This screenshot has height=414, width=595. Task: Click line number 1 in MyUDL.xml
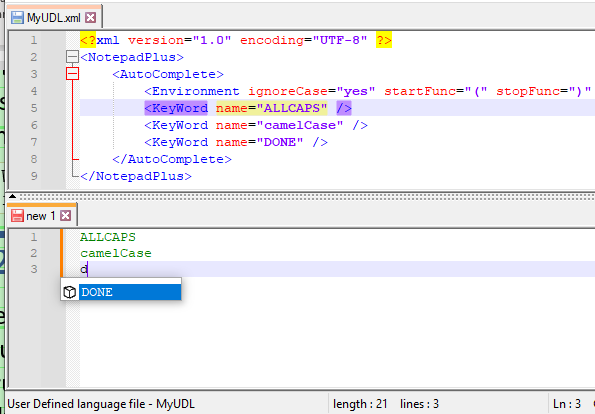pyautogui.click(x=34, y=40)
